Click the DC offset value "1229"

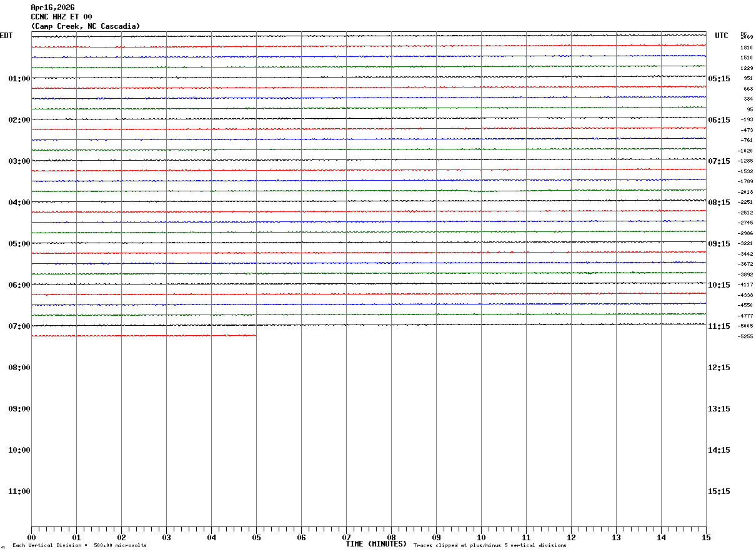pyautogui.click(x=747, y=68)
